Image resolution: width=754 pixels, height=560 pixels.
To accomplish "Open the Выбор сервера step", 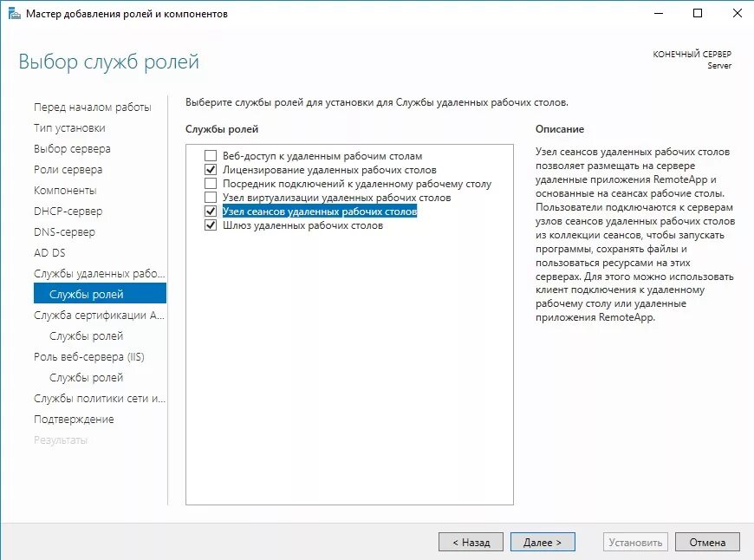I will click(x=72, y=148).
